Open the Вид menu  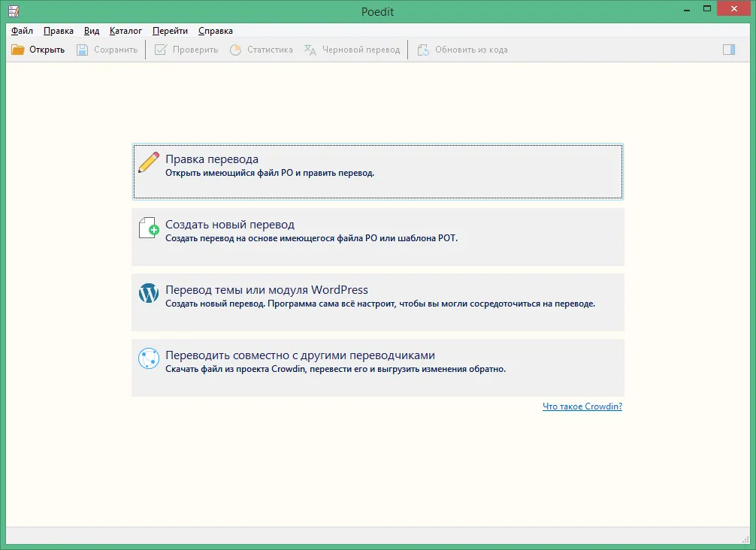point(92,31)
